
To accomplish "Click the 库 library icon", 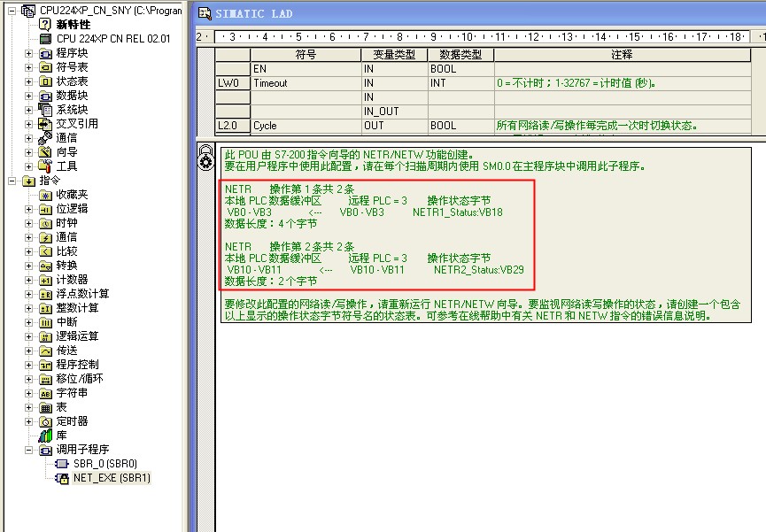I will (45, 436).
